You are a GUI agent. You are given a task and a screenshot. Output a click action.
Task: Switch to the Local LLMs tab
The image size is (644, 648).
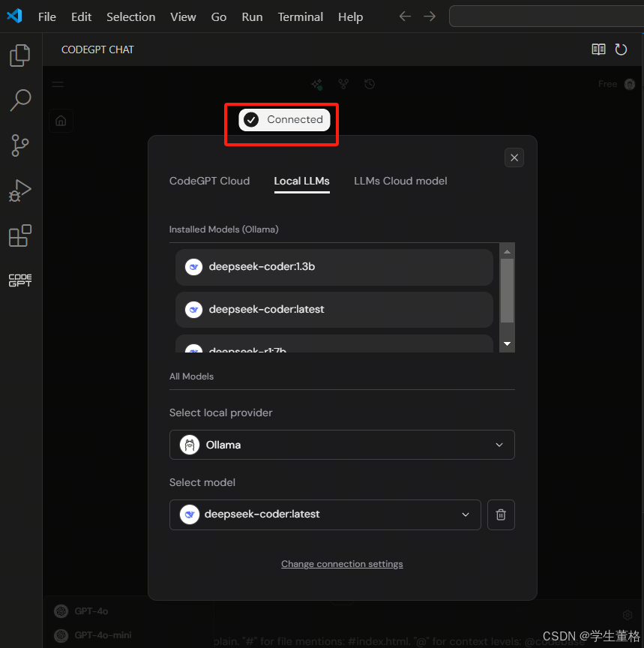[302, 181]
